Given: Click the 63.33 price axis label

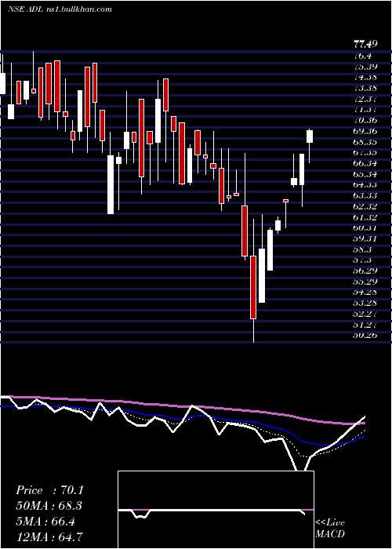Looking at the screenshot, I should 365,195.
